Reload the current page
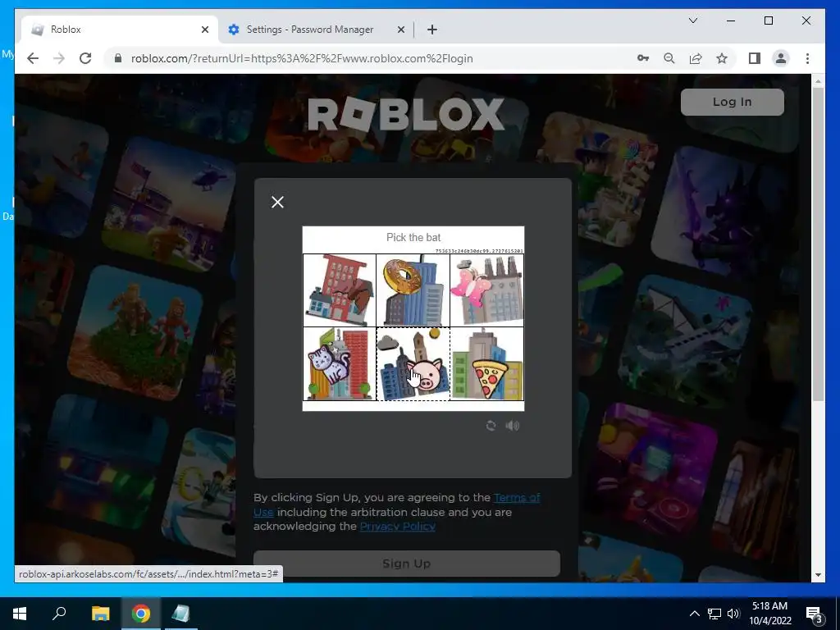The width and height of the screenshot is (840, 630). tap(85, 58)
